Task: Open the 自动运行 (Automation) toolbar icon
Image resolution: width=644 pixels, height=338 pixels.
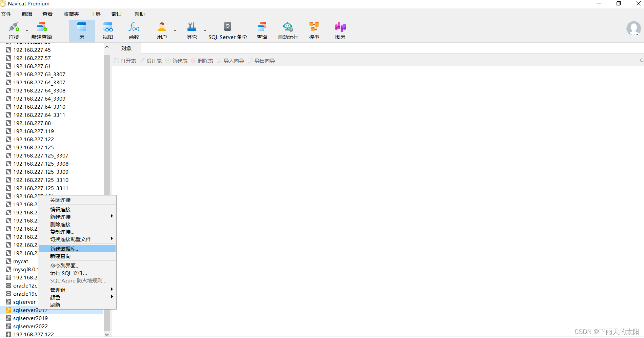Action: (288, 30)
